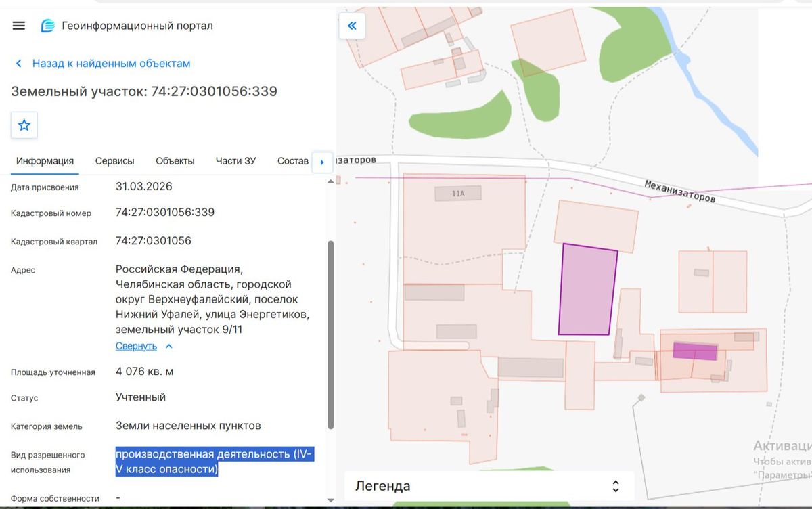Click the parcel labeled 11А on the map

tap(458, 194)
